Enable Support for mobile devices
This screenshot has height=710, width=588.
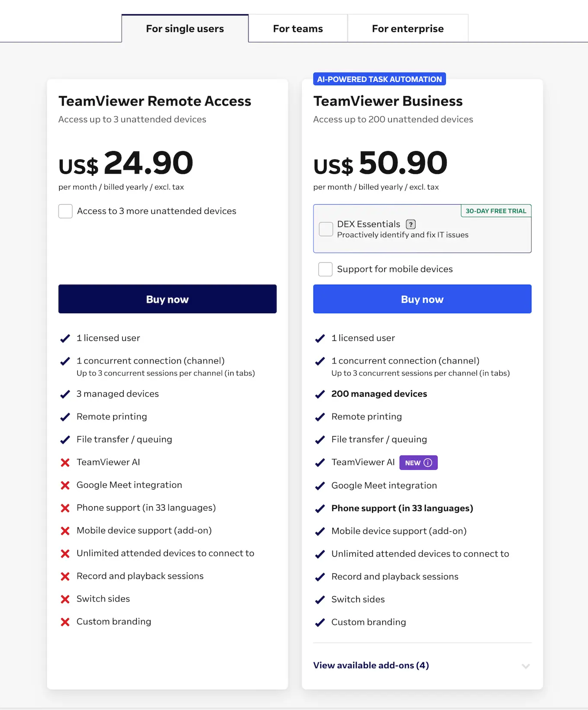[x=325, y=269]
